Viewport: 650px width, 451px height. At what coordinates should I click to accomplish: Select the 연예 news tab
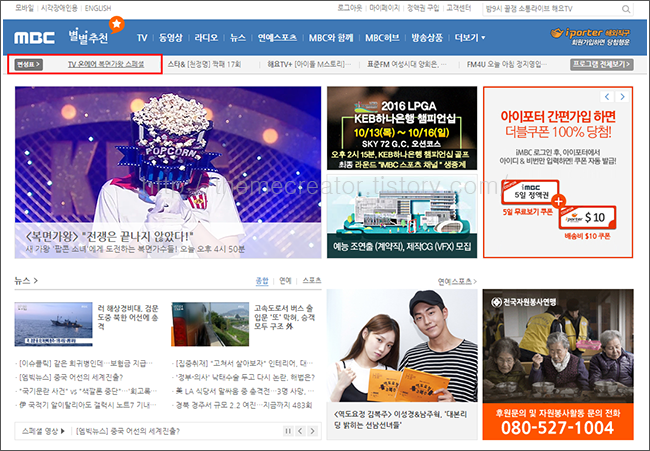point(285,281)
